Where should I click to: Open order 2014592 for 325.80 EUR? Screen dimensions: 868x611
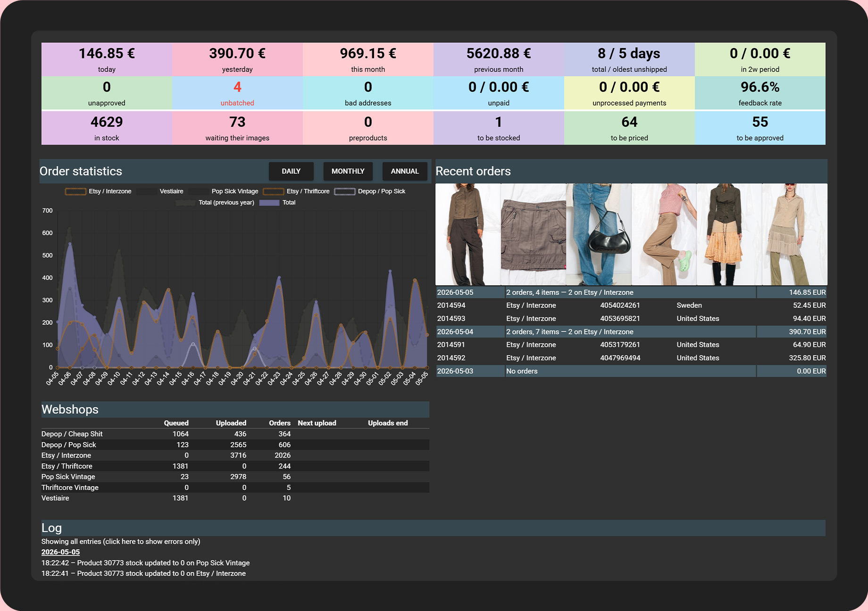[x=631, y=358]
